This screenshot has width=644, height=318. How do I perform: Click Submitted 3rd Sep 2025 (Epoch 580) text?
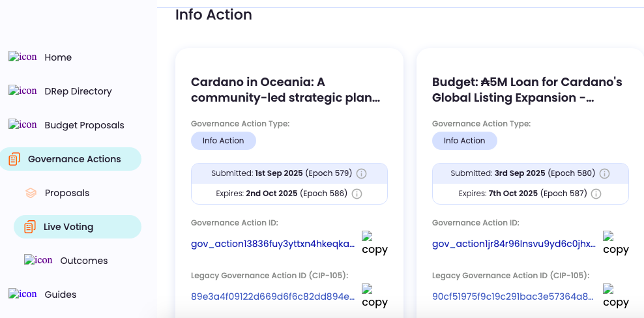pos(523,173)
